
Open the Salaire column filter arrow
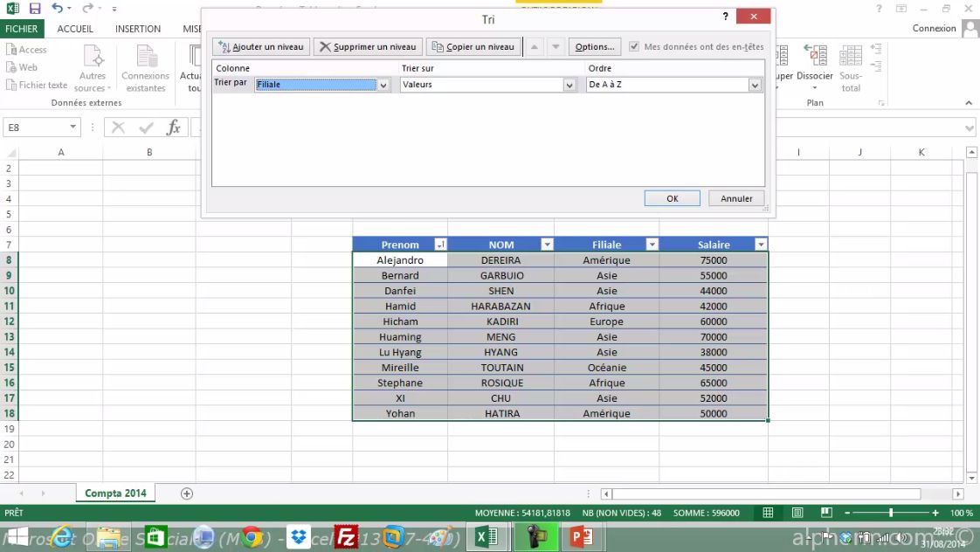click(x=760, y=245)
